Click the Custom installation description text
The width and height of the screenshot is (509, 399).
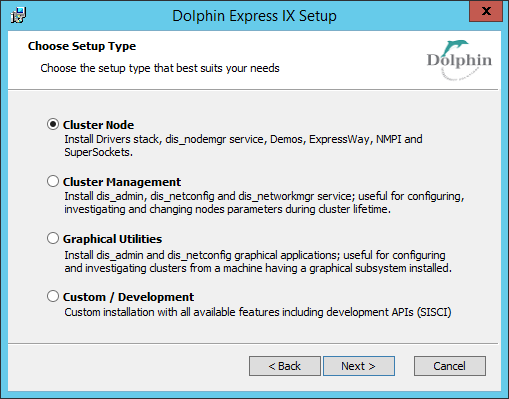tap(258, 312)
